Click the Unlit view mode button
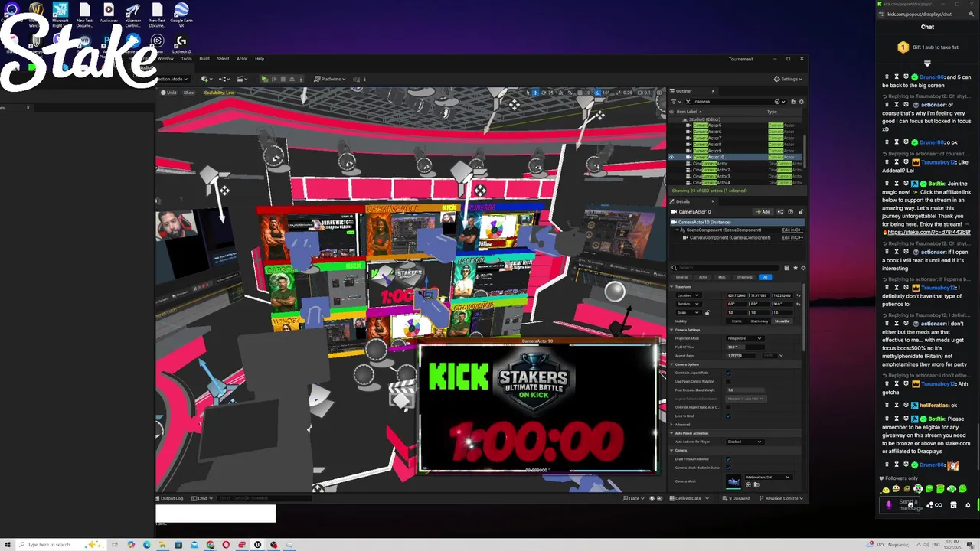Viewport: 980px width, 551px height. (168, 93)
